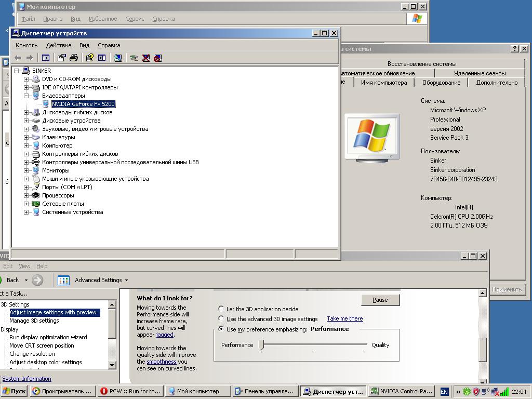
Task: Click the Windows flag logo in Мой компьютер
Action: point(417,19)
